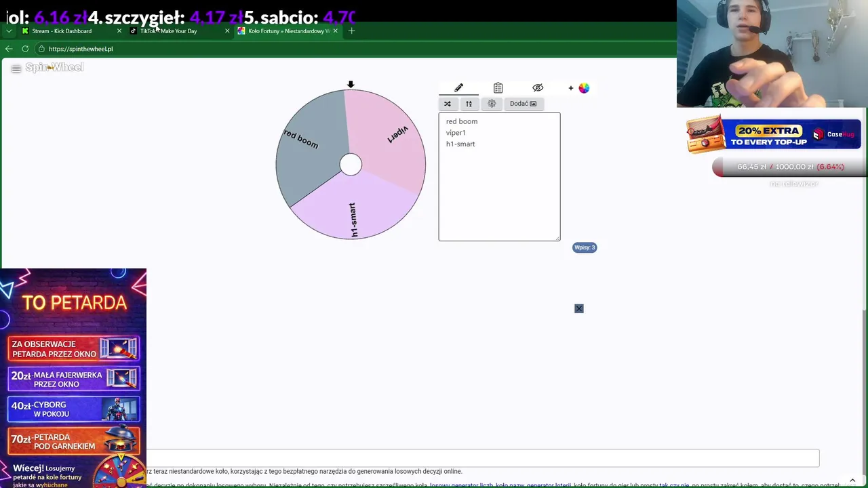
Task: Open the 'tak czy nie' link
Action: point(674,485)
